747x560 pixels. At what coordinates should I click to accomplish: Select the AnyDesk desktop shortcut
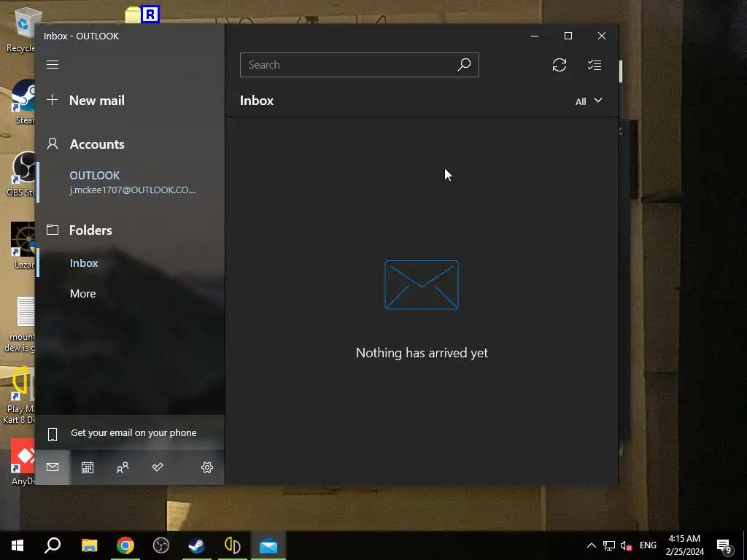[x=23, y=462]
